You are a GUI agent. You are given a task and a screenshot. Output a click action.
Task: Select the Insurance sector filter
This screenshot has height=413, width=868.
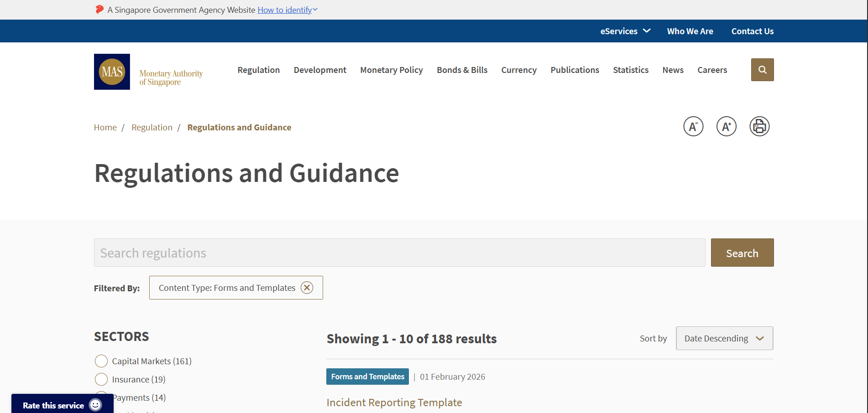click(101, 379)
